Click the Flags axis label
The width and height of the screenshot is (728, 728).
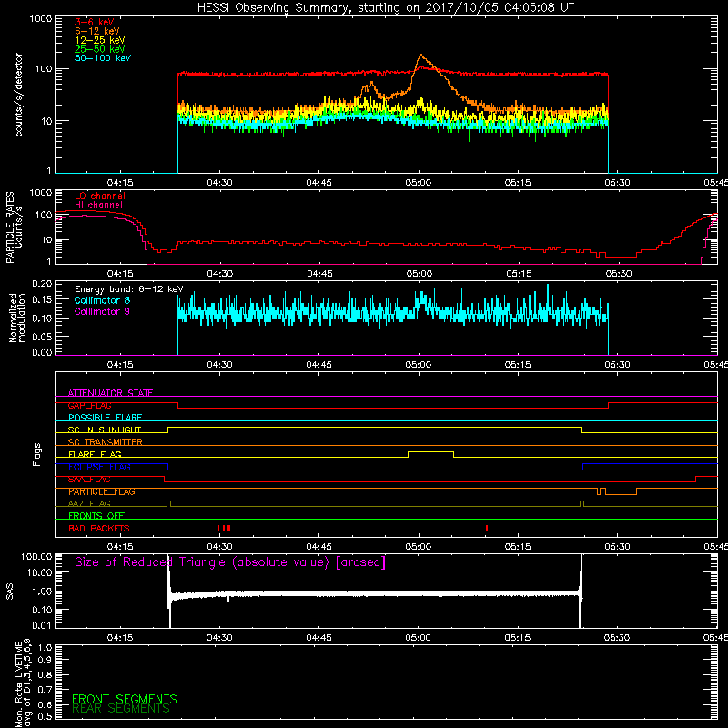(37, 454)
